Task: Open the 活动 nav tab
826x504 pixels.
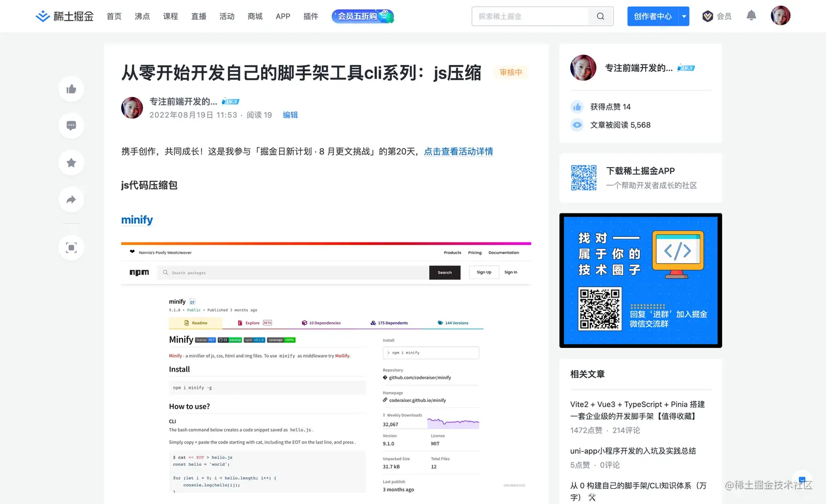Action: [227, 16]
